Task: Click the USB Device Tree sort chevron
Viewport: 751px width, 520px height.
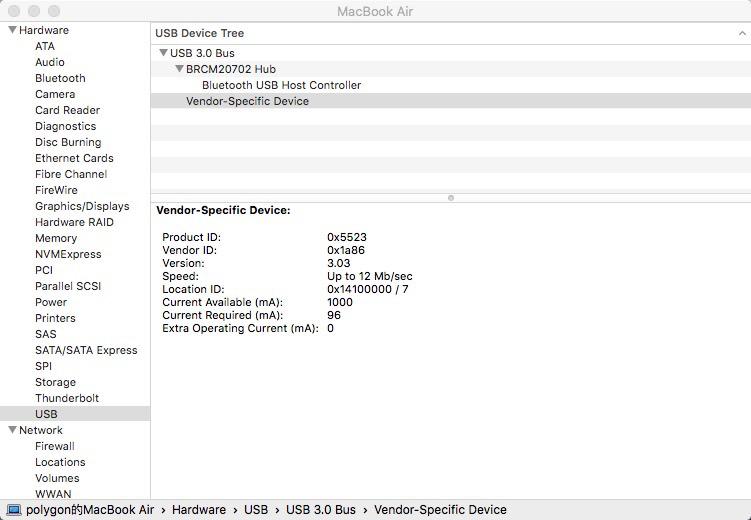Action: (x=742, y=33)
